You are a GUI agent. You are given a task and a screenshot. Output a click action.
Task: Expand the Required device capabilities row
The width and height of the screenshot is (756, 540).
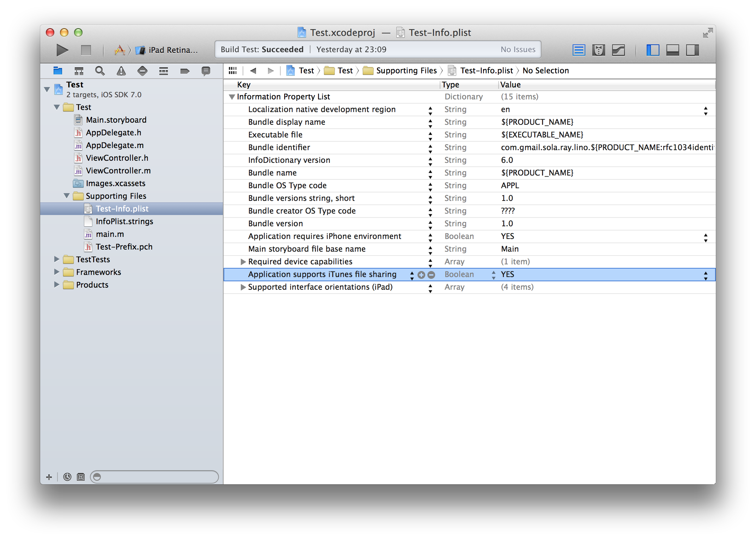(243, 262)
